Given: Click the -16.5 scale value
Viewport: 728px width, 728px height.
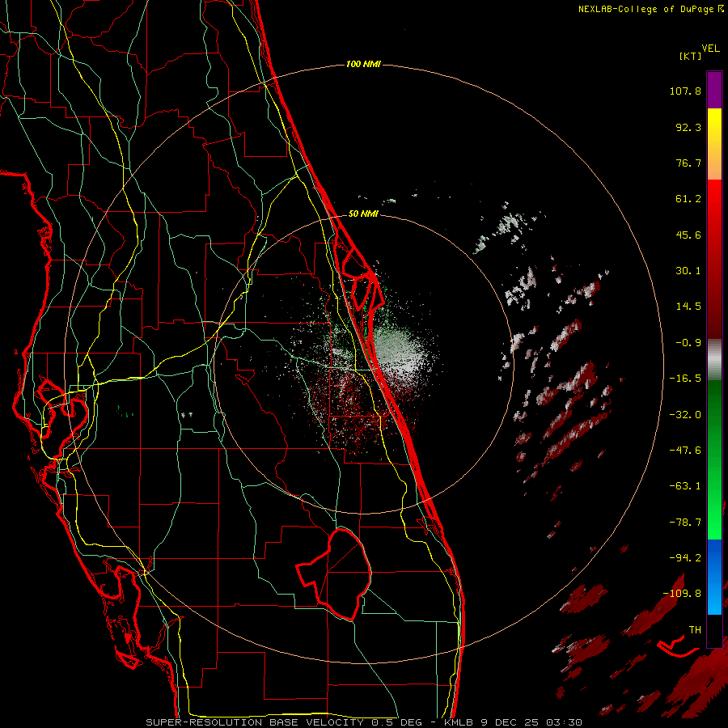Looking at the screenshot, I should point(685,379).
